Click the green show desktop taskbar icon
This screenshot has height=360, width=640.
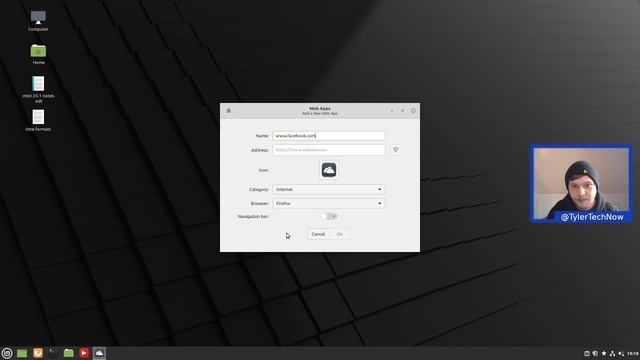tap(22, 353)
